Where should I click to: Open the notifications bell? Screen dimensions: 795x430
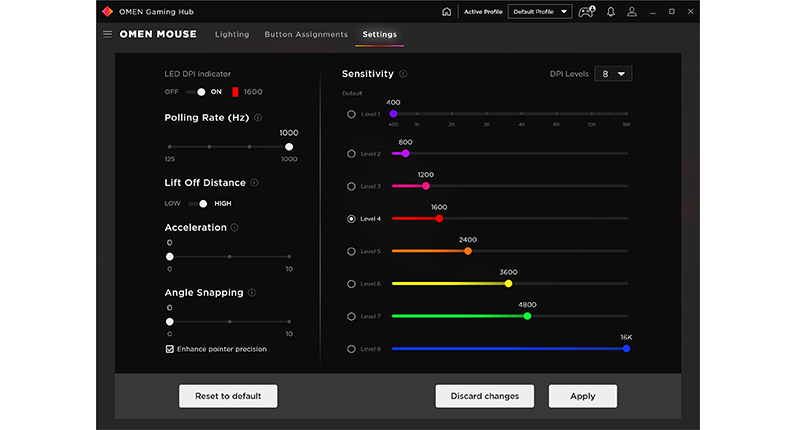(x=611, y=12)
